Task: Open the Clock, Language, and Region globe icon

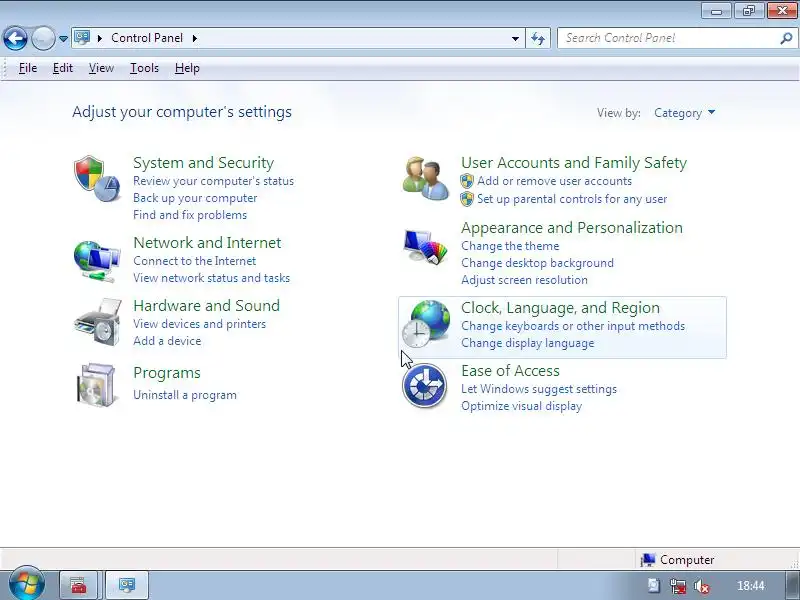Action: [426, 324]
